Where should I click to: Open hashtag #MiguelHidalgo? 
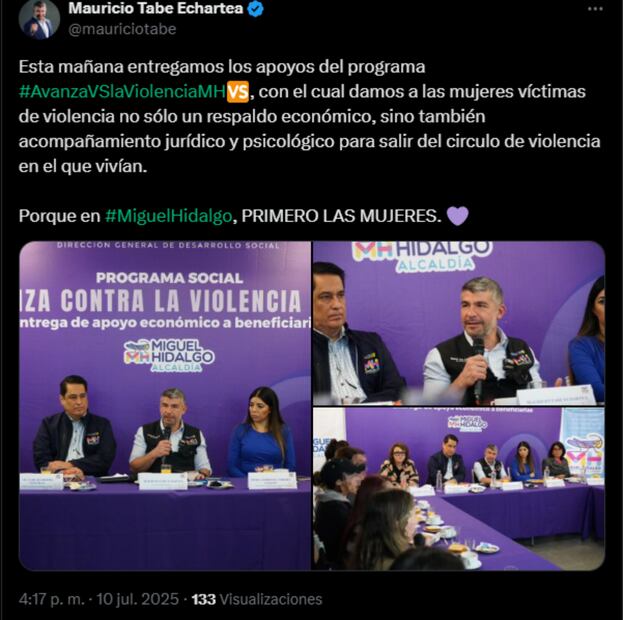168,216
